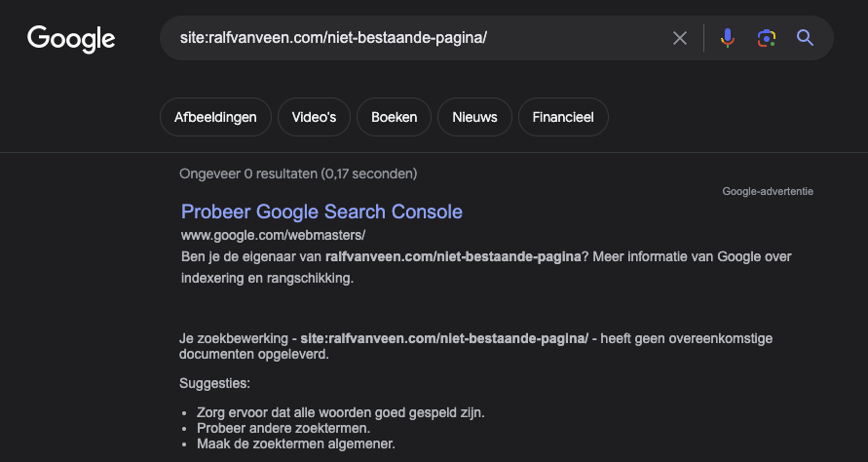The width and height of the screenshot is (868, 462).
Task: Click the Google-advertentie label
Action: tap(768, 191)
